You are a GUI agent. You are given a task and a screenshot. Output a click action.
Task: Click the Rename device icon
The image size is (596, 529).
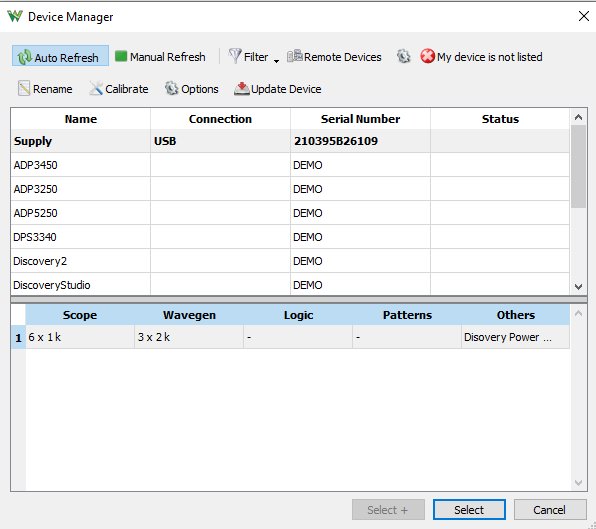tap(24, 88)
